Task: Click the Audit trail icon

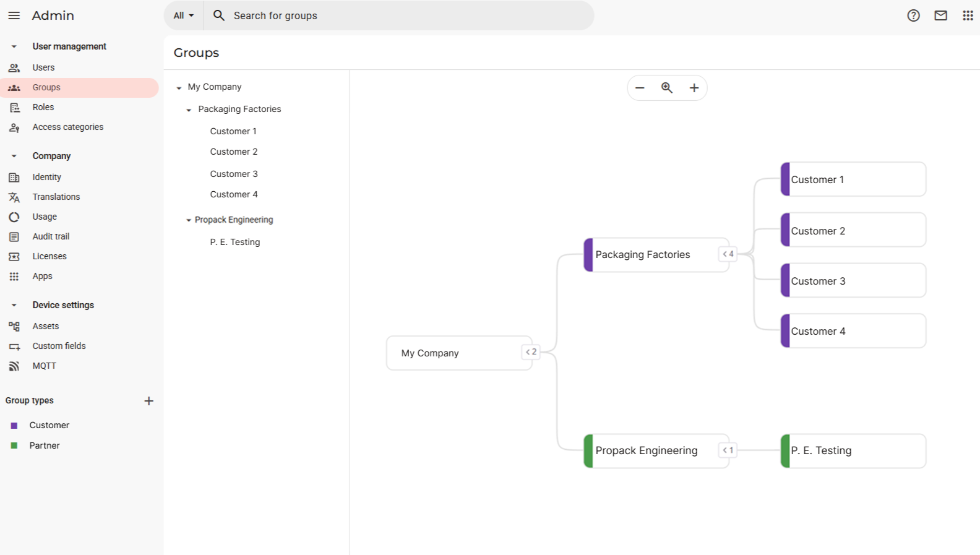Action: [14, 236]
